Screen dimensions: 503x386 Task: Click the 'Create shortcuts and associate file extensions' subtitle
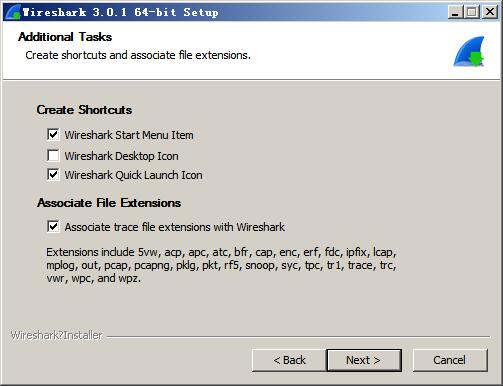(138, 55)
